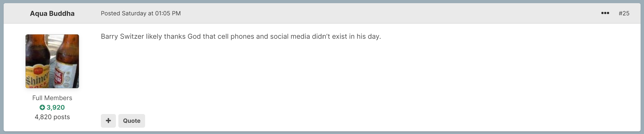
Task: Click the plus reaction button
Action: 108,121
